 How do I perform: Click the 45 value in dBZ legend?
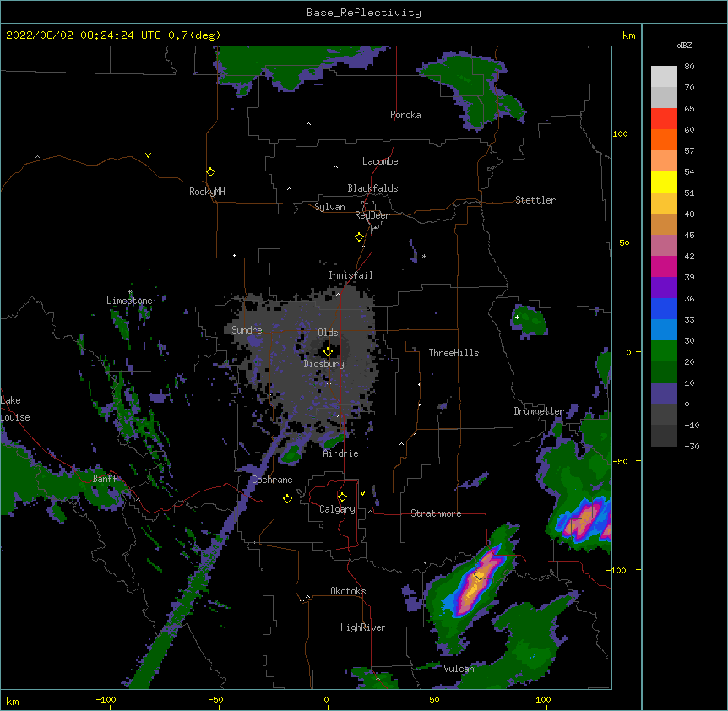point(689,236)
